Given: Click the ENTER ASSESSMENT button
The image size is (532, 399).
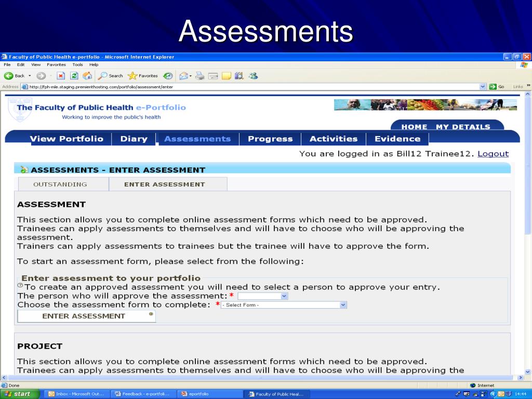Looking at the screenshot, I should click(87, 316).
